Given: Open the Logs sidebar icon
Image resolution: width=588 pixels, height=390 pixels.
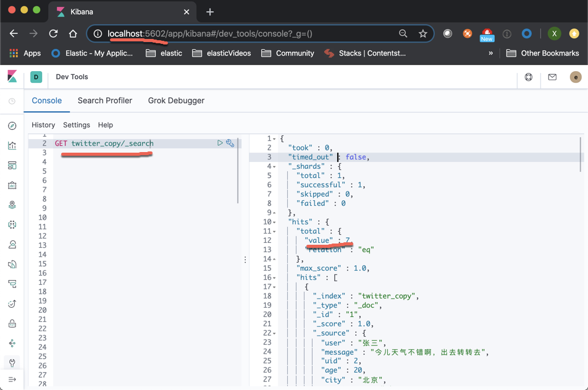Looking at the screenshot, I should [12, 265].
